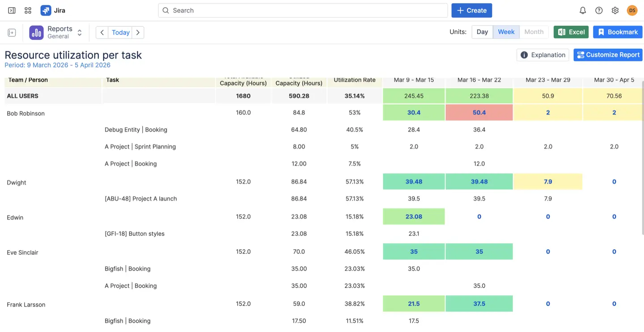Expand the panel with the arrow icon
This screenshot has width=644, height=332.
coord(11,32)
